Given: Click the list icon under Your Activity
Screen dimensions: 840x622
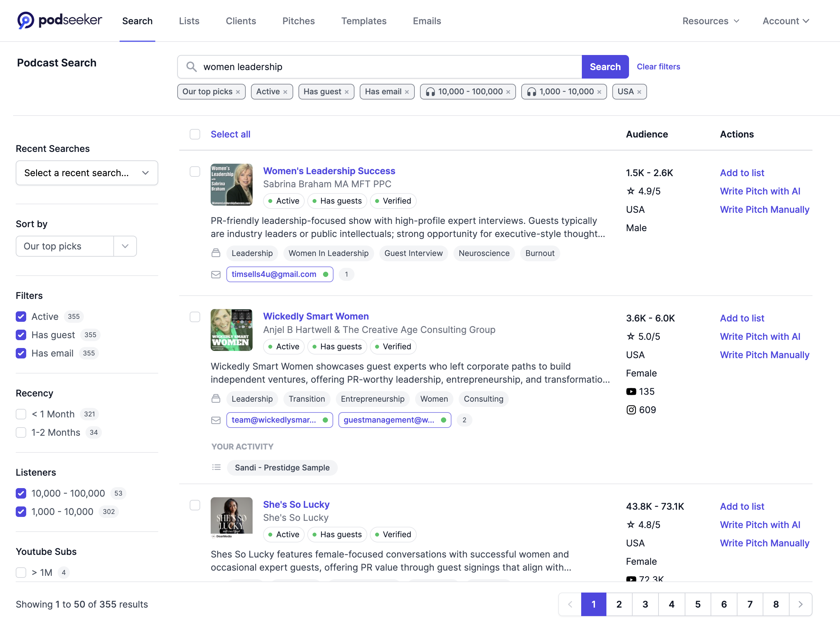Looking at the screenshot, I should [217, 467].
